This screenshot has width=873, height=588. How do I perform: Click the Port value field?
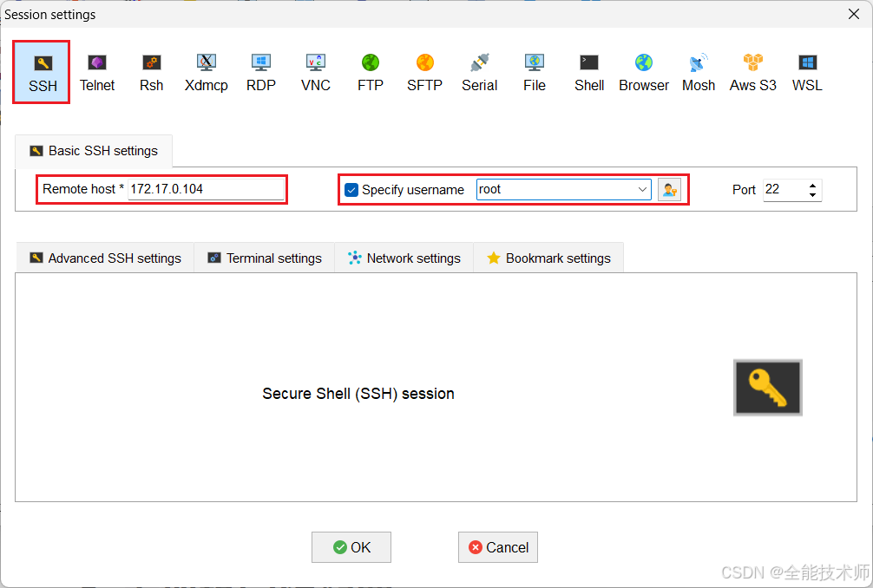784,190
